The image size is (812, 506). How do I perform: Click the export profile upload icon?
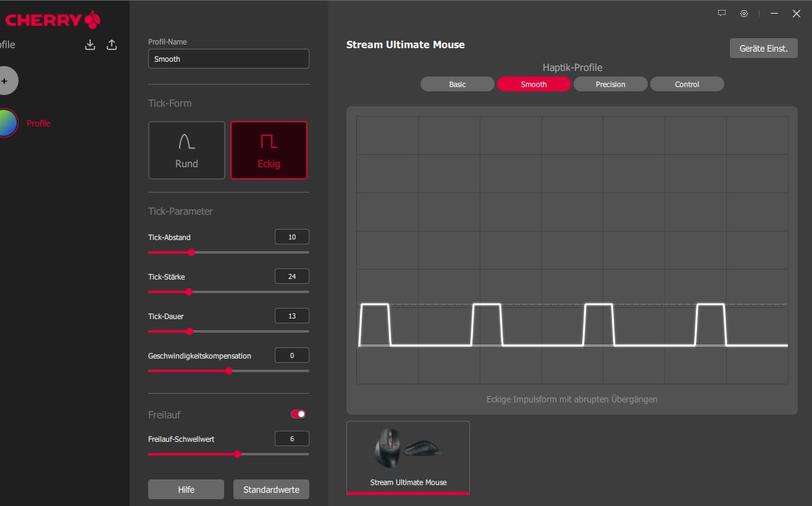pos(112,44)
